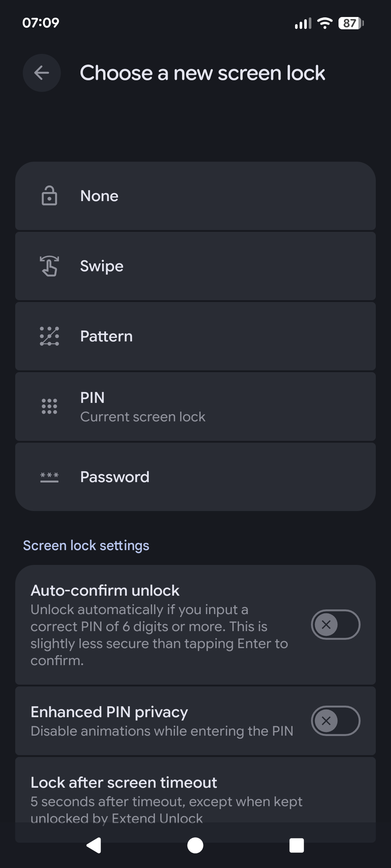
Task: Choose the Swipe lock option
Action: [195, 266]
